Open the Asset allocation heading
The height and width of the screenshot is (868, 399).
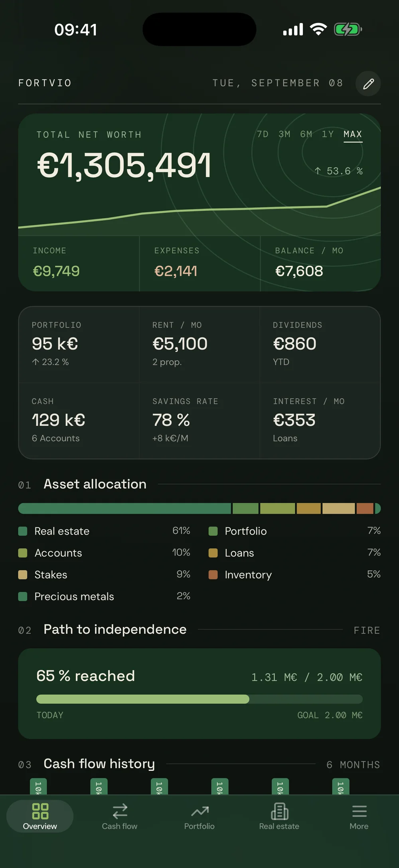(x=95, y=484)
